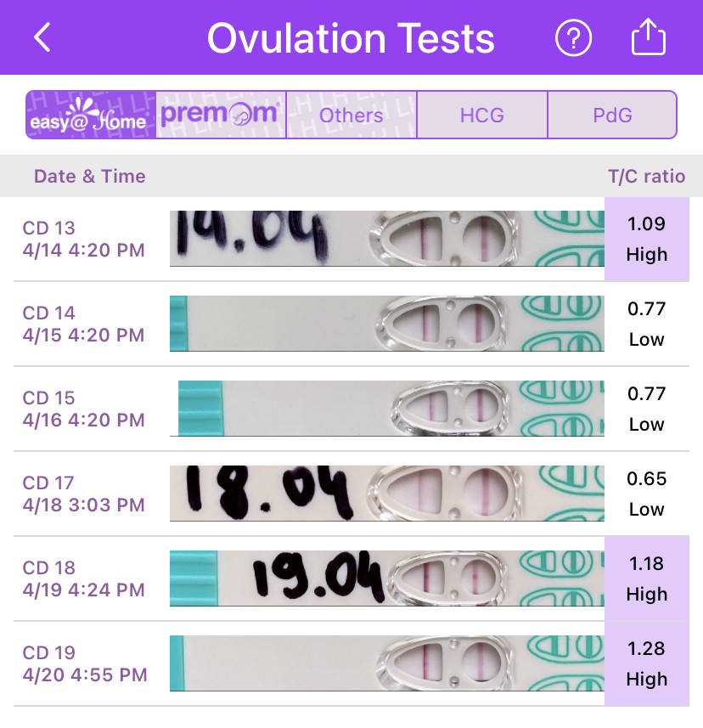Open the CD 18 test strip photo
The height and width of the screenshot is (728, 703).
click(x=386, y=578)
